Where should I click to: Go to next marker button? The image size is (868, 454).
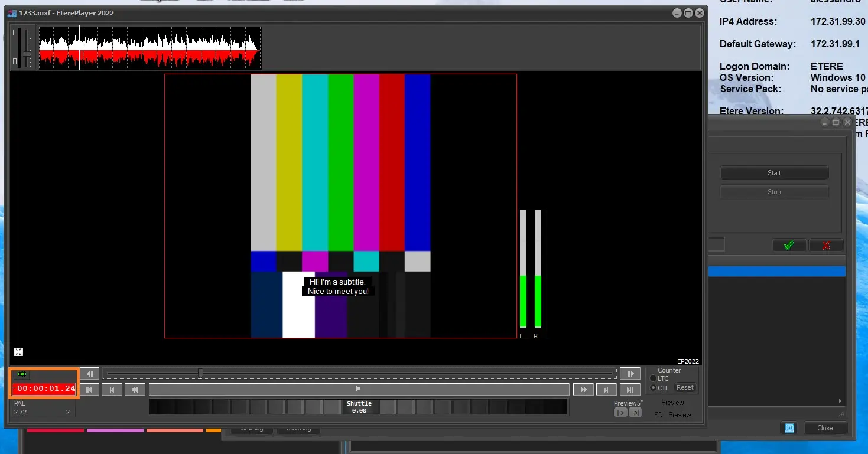pos(606,389)
